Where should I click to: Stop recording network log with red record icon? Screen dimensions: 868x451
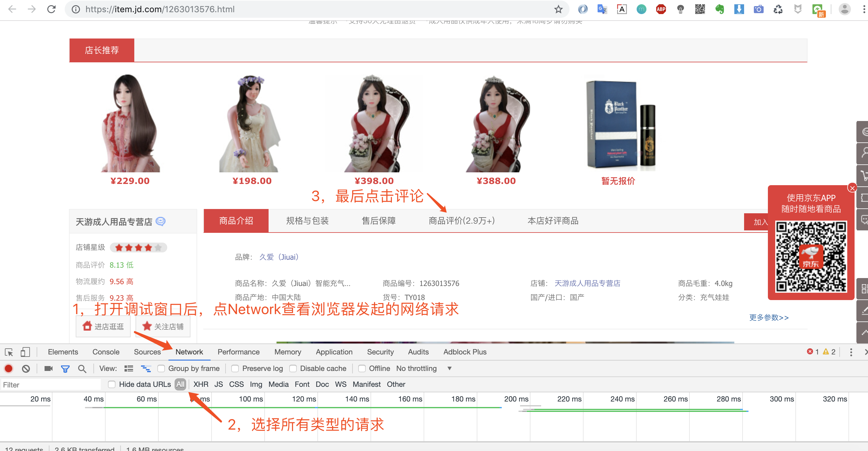pyautogui.click(x=9, y=369)
